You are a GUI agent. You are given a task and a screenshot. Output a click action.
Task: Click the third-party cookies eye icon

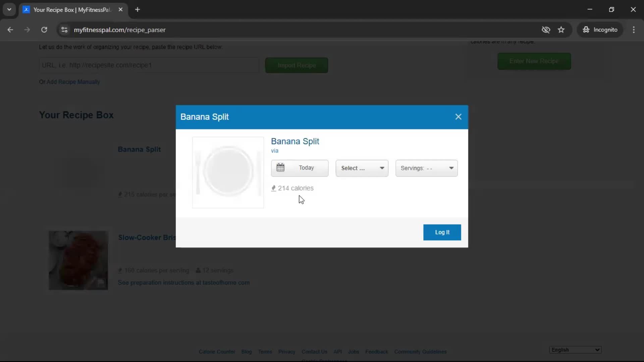546,30
